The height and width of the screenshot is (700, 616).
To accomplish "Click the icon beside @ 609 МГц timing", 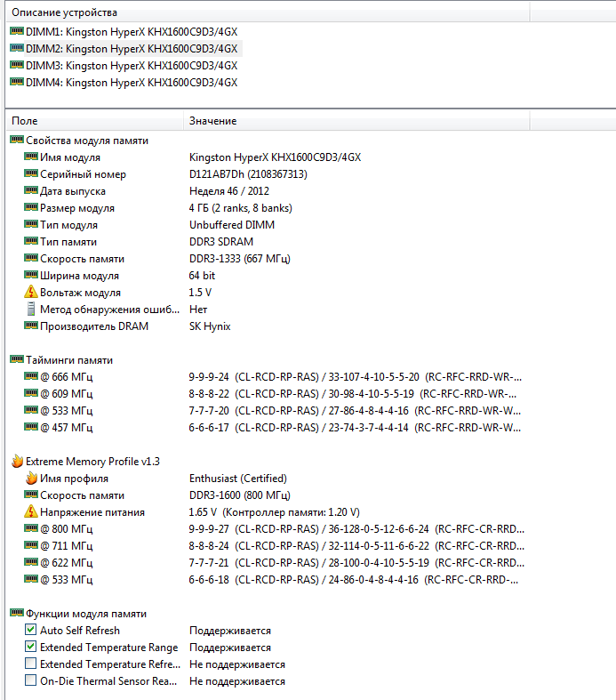I will pos(31,393).
